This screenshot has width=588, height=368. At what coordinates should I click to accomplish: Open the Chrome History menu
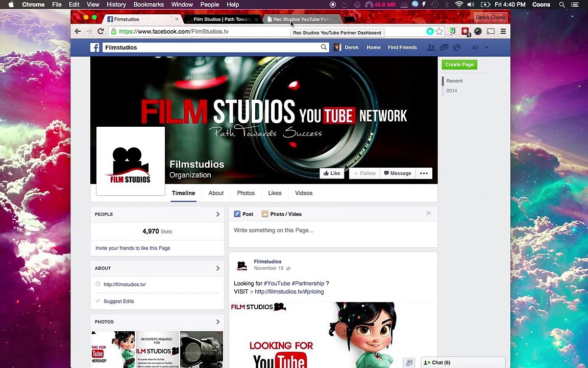[116, 5]
